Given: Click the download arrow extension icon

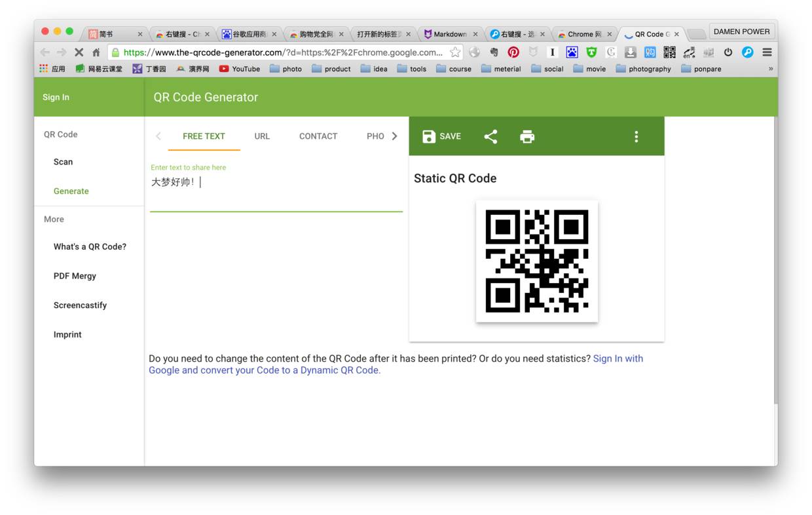Looking at the screenshot, I should (x=630, y=52).
